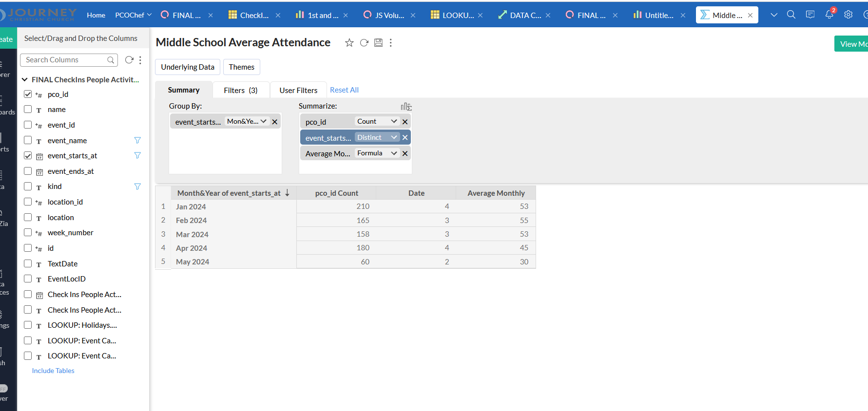868x411 pixels.
Task: Go to Home in top navigation
Action: pyautogui.click(x=96, y=15)
